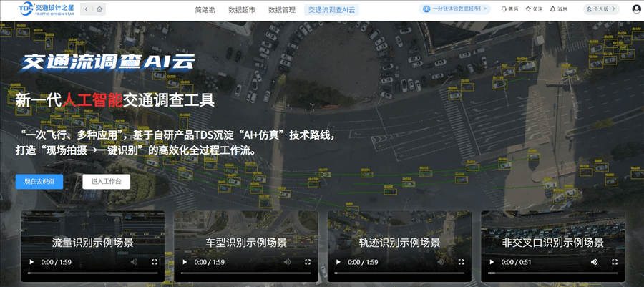The width and height of the screenshot is (644, 287).
Task: Click the 新一代人工智能交通调查工具 headline
Action: click(115, 100)
